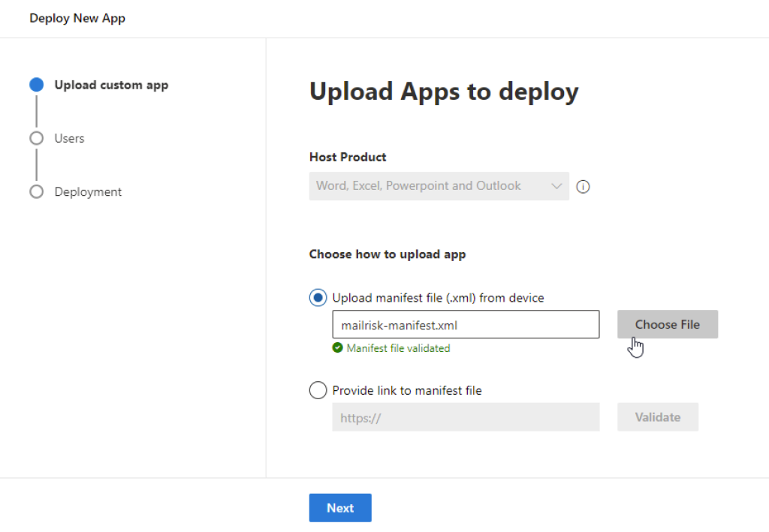Go to Upload custom app step label
Image resolution: width=769 pixels, height=532 pixels.
[111, 85]
